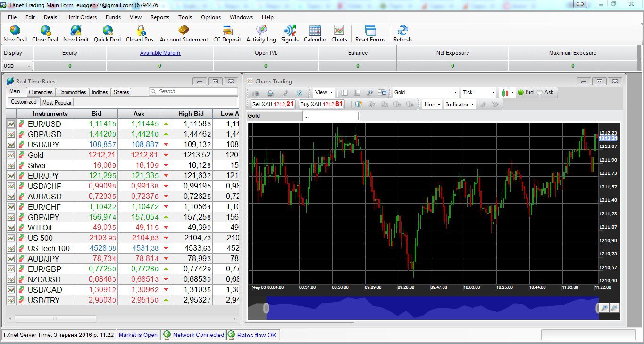Expand the Indicator dropdown
This screenshot has width=644, height=344.
pyautogui.click(x=460, y=105)
